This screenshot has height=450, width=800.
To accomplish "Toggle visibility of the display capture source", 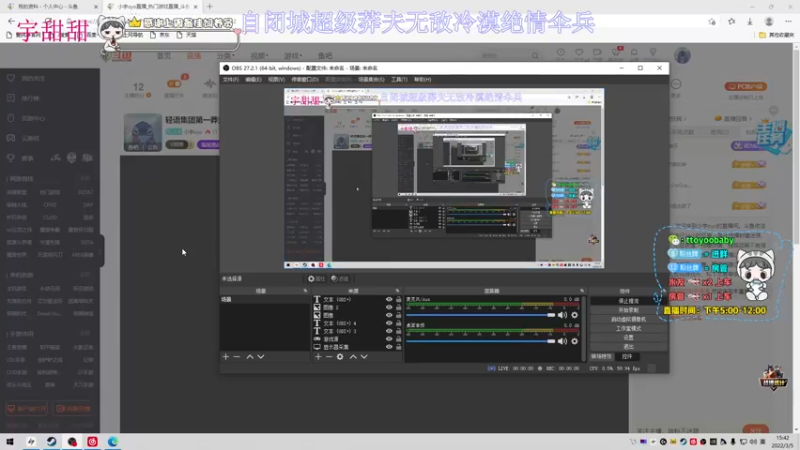I will click(x=389, y=347).
